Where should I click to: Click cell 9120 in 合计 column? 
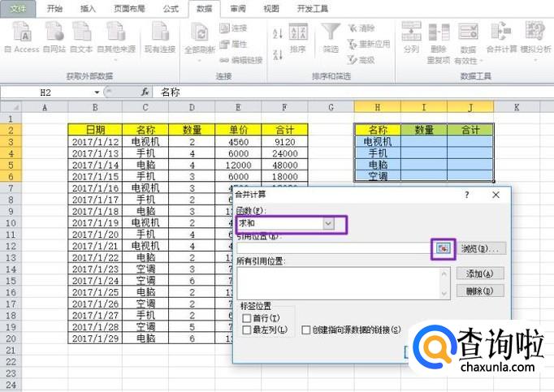(x=285, y=142)
